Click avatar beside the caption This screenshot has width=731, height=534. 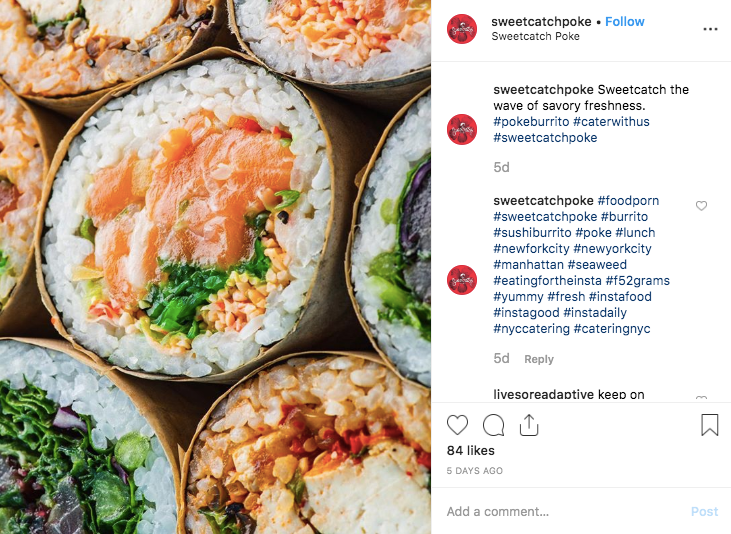point(462,129)
